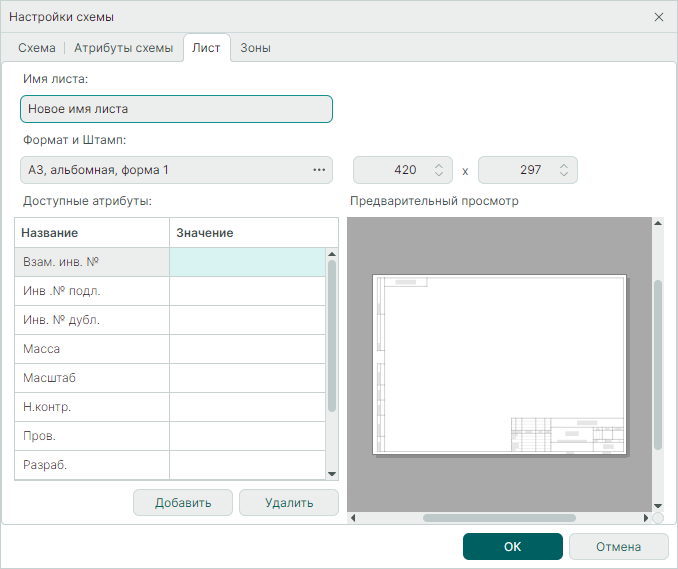This screenshot has height=569, width=678.
Task: Increase the sheet width value 420
Action: point(438,165)
